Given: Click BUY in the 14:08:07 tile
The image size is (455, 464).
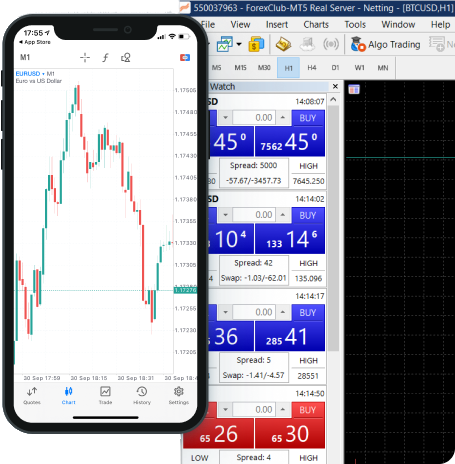Looking at the screenshot, I should [308, 118].
